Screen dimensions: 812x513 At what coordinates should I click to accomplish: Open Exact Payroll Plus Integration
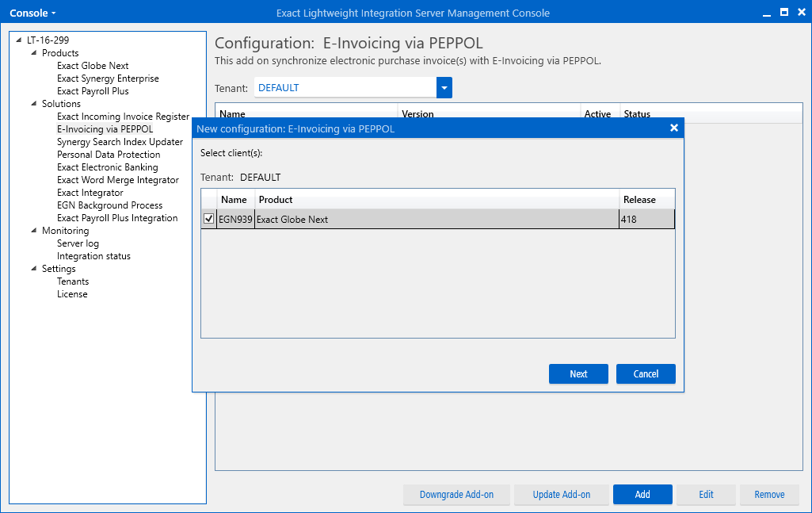coord(117,218)
